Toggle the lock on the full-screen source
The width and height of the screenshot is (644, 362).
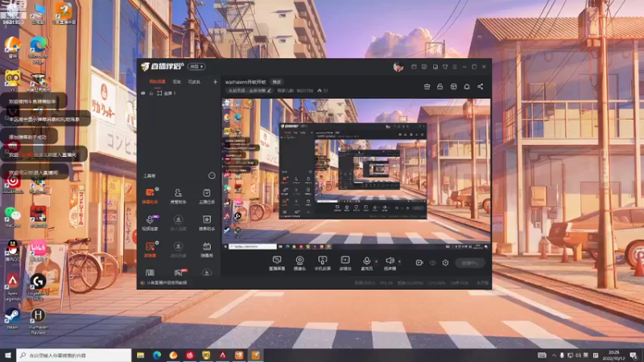pyautogui.click(x=151, y=93)
